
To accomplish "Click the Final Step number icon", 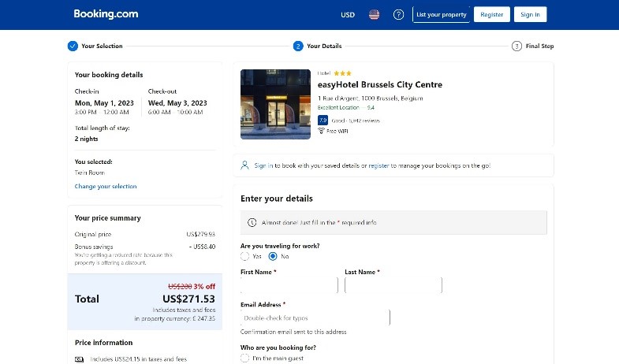I will [x=516, y=46].
